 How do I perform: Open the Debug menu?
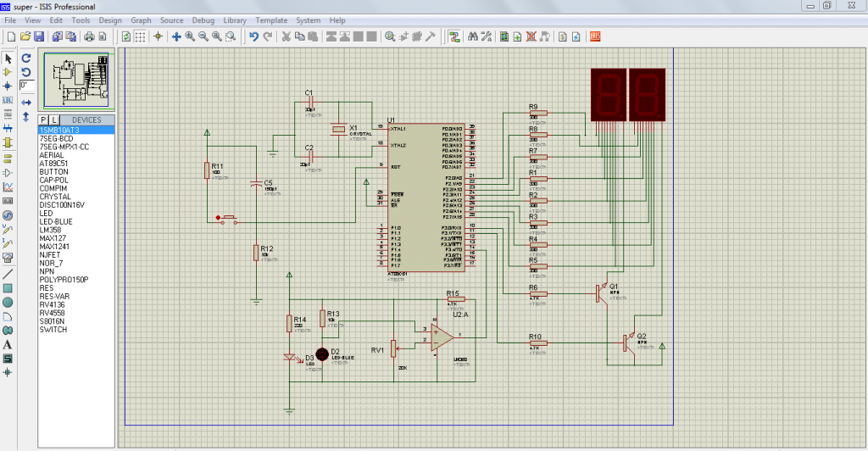203,19
